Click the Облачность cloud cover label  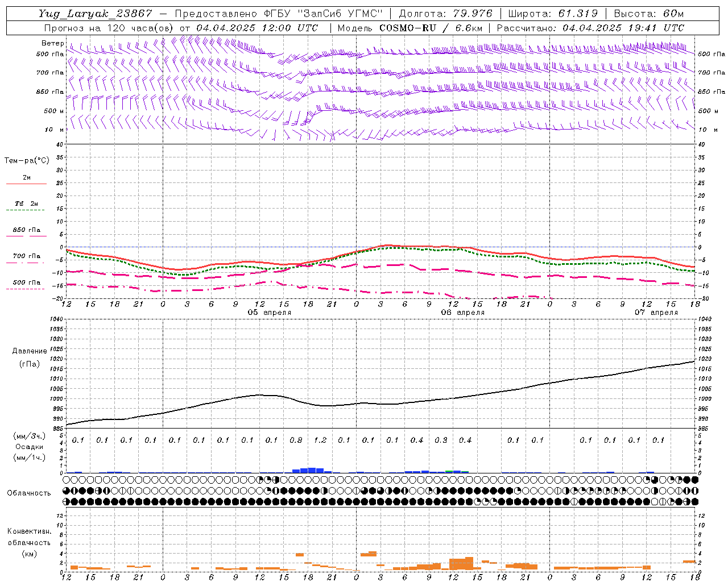pyautogui.click(x=28, y=493)
